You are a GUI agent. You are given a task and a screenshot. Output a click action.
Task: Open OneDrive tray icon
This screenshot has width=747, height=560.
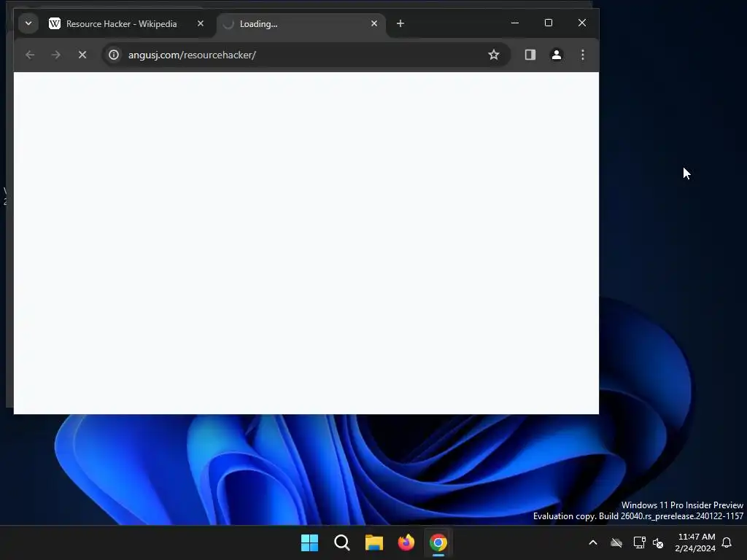pos(616,542)
